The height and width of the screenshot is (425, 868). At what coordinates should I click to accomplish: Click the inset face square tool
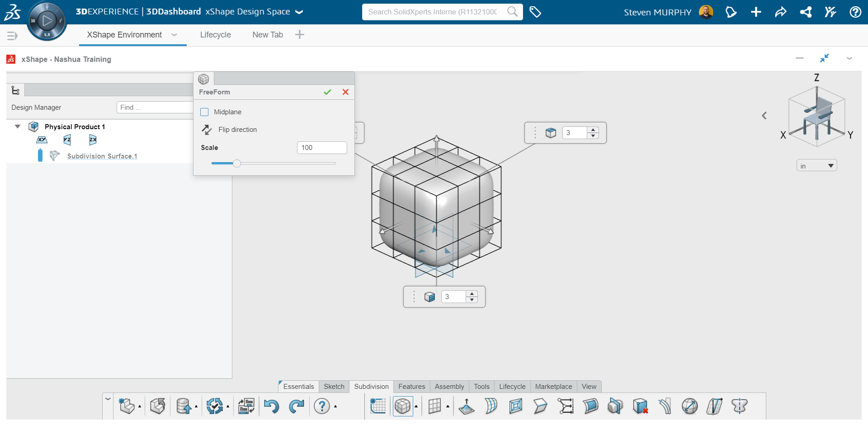(516, 406)
